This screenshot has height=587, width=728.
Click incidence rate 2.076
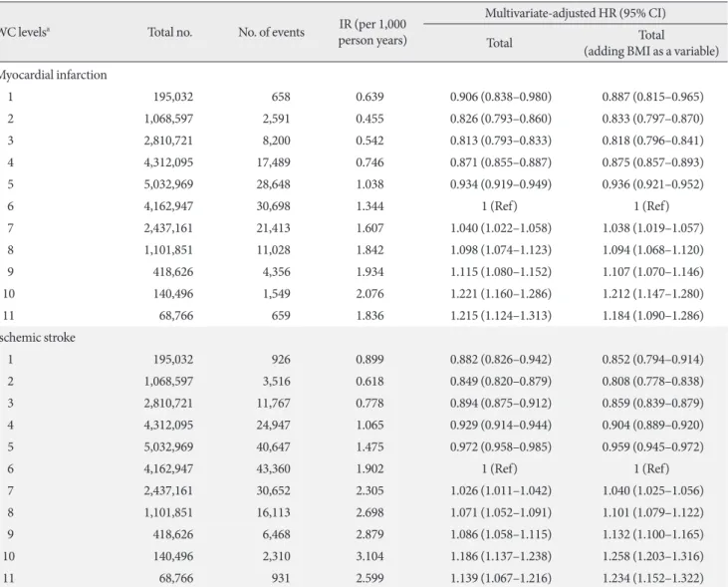pos(370,293)
